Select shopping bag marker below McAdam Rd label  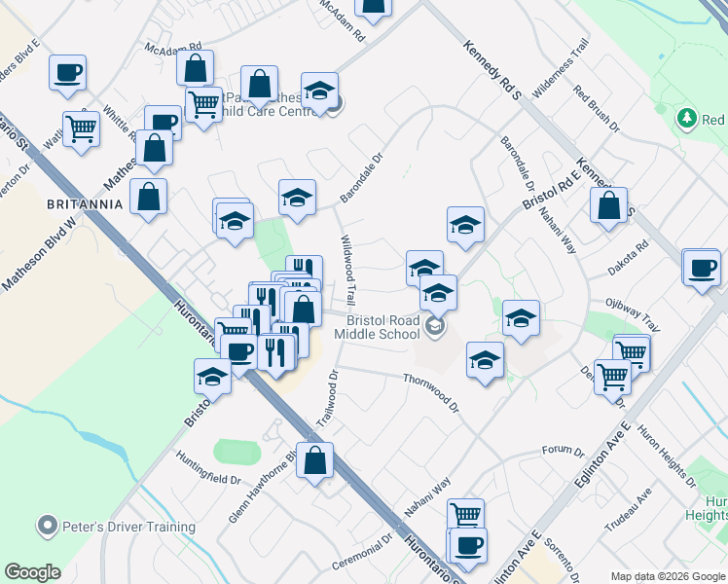(195, 70)
